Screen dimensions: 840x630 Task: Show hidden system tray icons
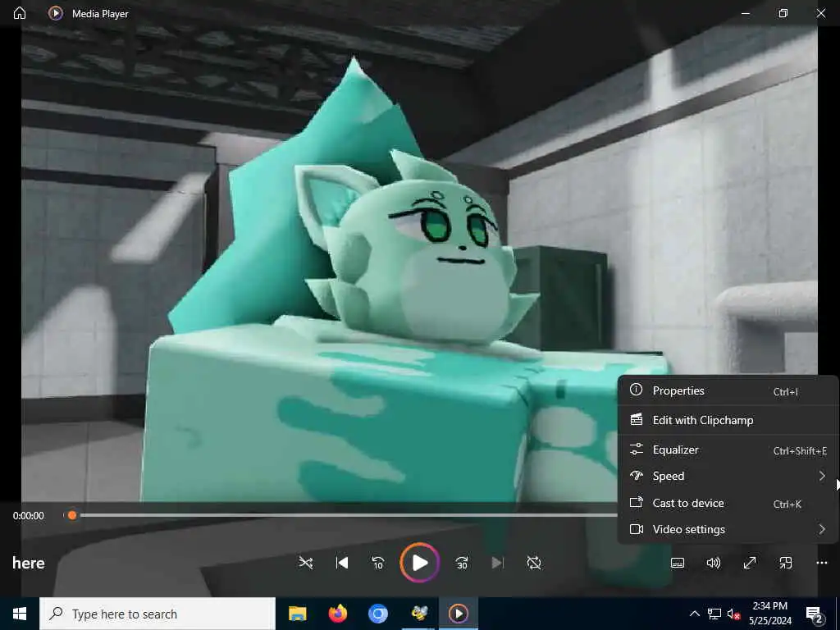coord(694,614)
